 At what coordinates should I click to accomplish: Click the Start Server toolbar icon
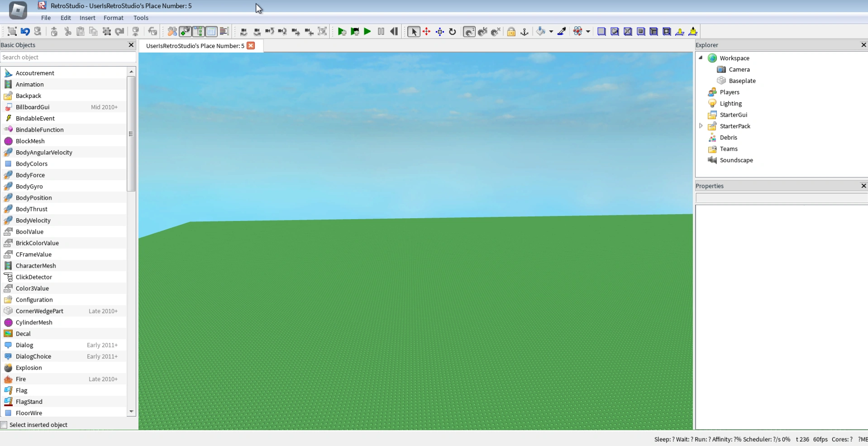tap(355, 31)
